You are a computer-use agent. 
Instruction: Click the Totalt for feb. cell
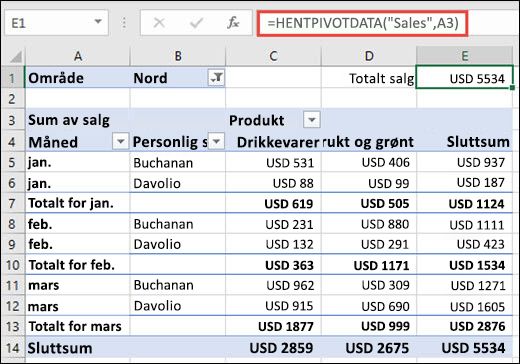tap(78, 265)
